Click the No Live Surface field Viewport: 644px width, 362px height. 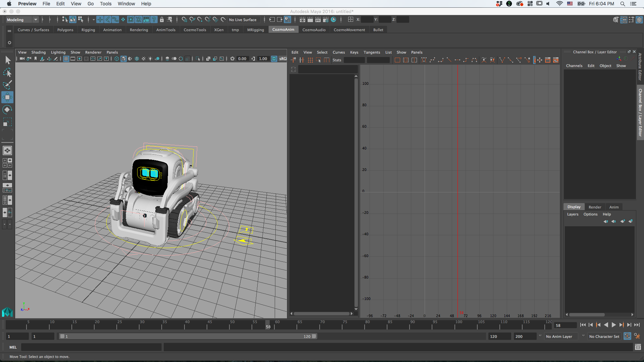pos(243,20)
